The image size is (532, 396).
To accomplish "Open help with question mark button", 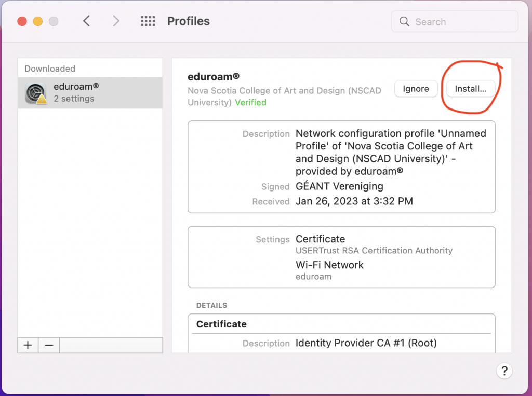I will (x=504, y=371).
